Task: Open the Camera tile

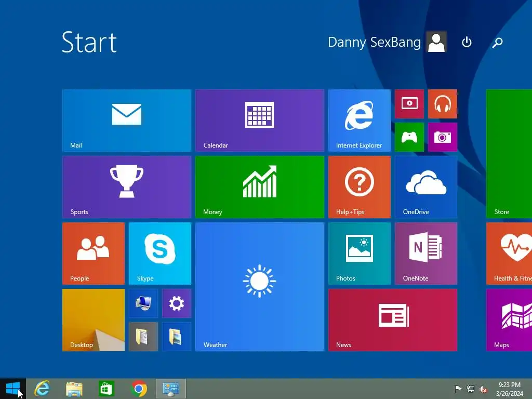Action: [x=443, y=137]
